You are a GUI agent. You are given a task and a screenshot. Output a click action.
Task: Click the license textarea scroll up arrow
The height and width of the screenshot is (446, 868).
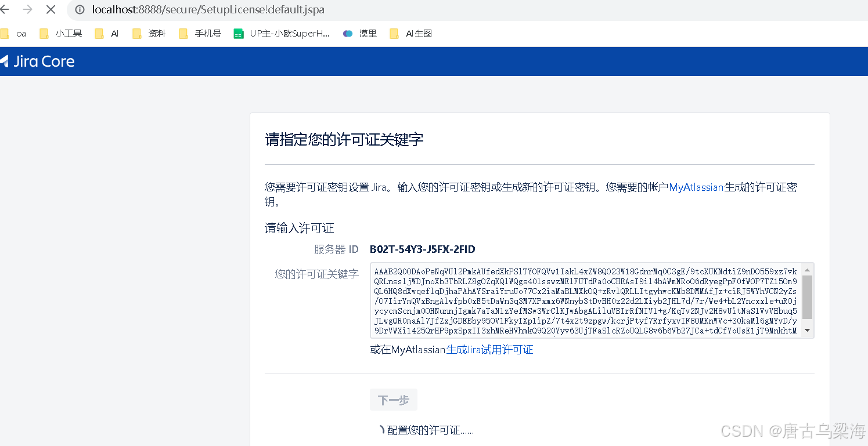[x=807, y=270]
